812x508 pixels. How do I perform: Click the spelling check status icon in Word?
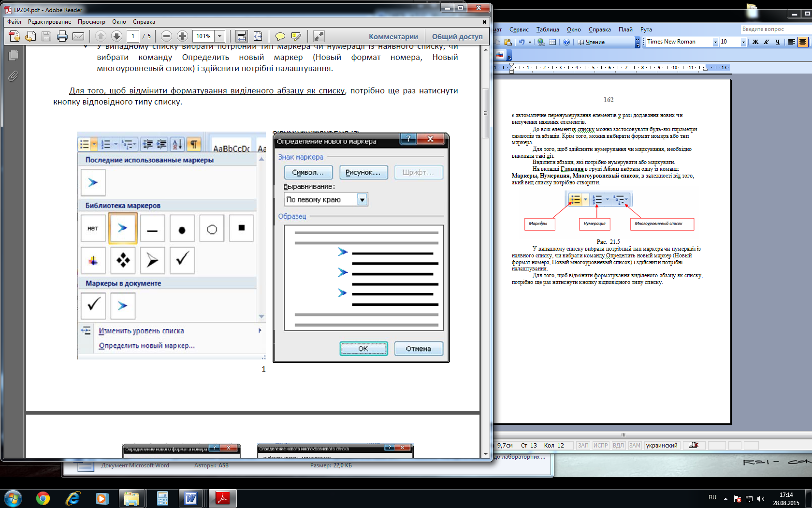(694, 445)
